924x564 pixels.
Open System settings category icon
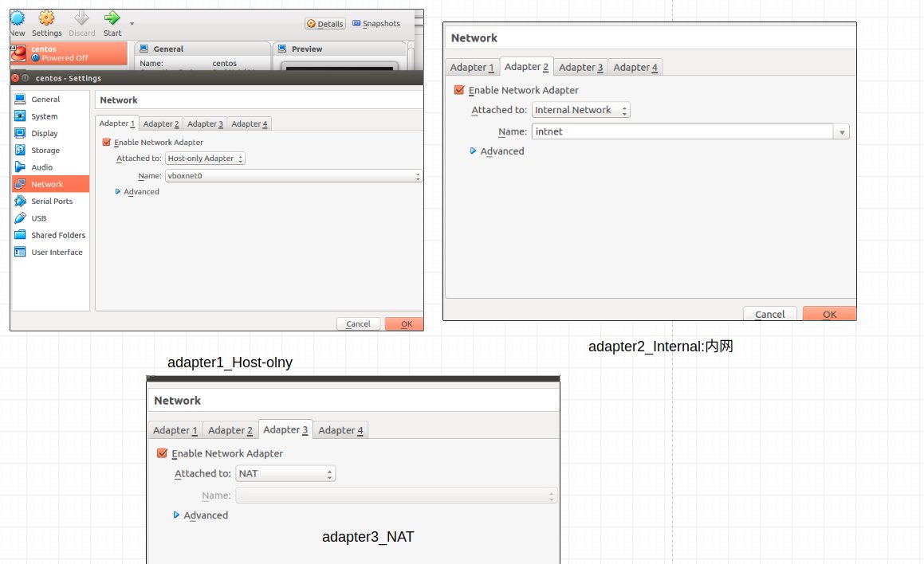[x=20, y=116]
